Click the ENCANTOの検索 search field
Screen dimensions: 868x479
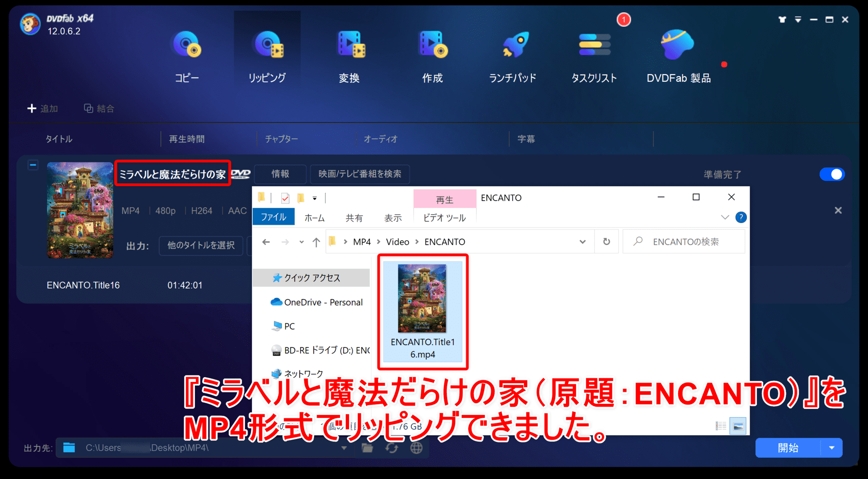pos(684,242)
